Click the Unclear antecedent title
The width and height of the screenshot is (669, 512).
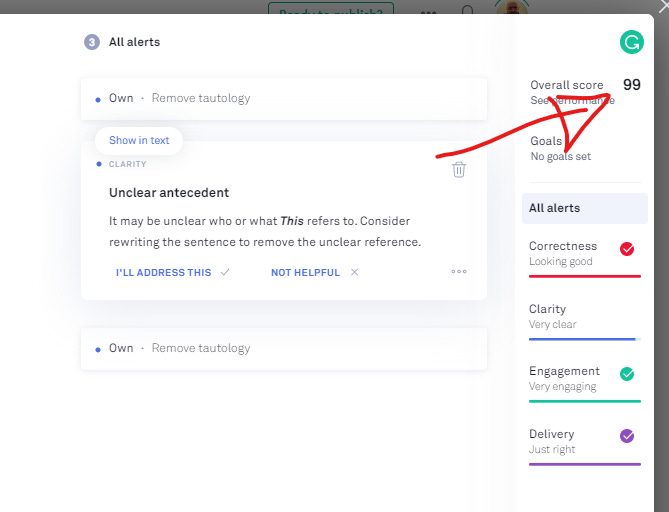point(169,192)
